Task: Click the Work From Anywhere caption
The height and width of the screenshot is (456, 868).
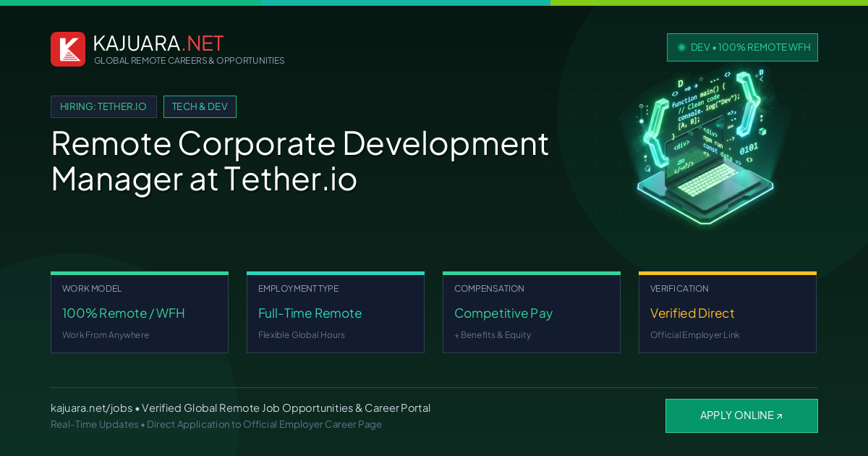Action: tap(106, 335)
